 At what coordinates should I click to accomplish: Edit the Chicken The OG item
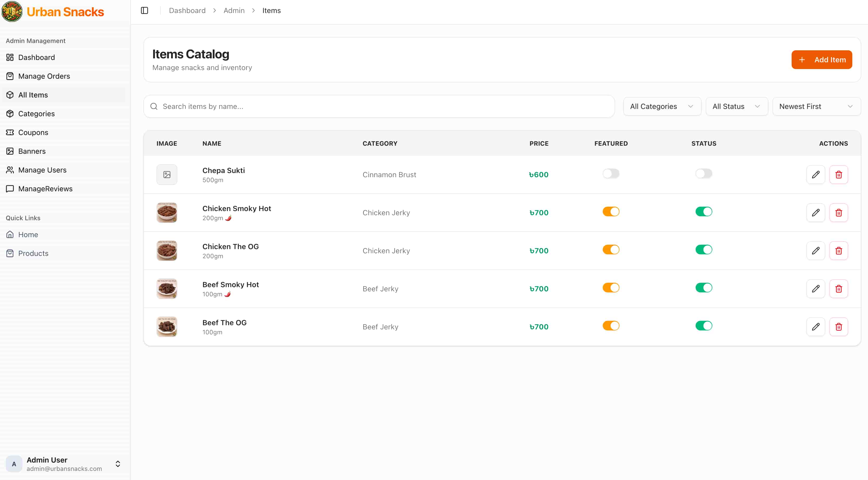[x=815, y=250]
